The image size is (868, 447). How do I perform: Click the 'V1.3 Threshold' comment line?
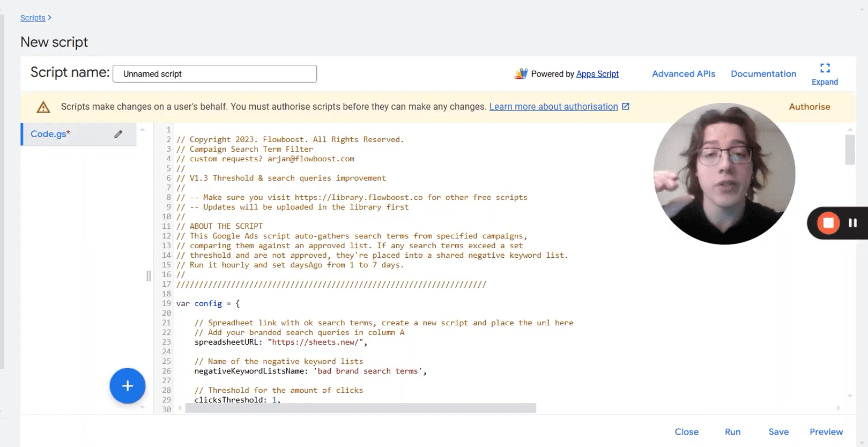click(281, 178)
